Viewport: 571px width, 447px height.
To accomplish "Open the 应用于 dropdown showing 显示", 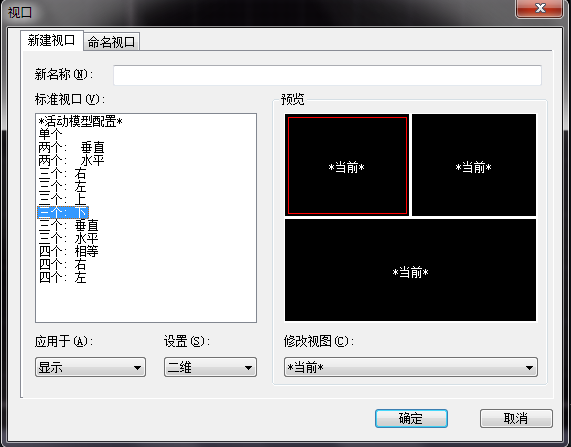I will [x=90, y=367].
